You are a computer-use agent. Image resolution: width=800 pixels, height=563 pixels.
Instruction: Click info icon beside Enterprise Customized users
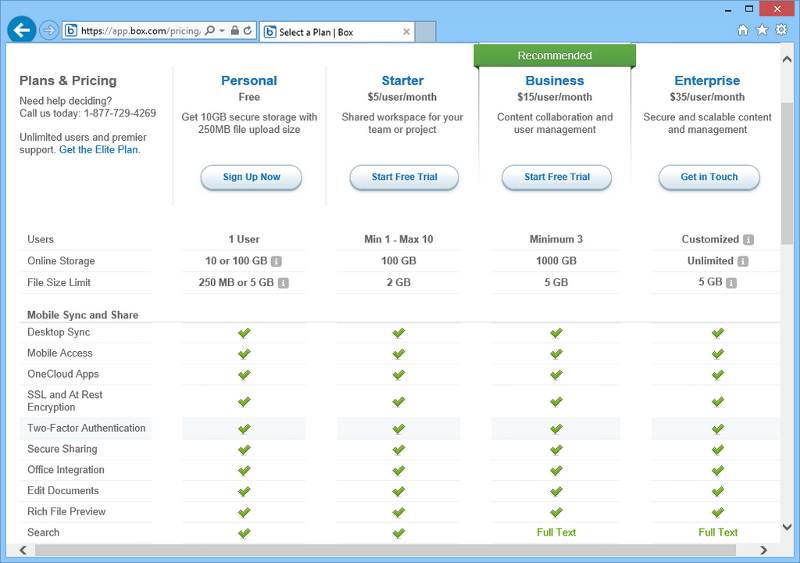point(748,240)
